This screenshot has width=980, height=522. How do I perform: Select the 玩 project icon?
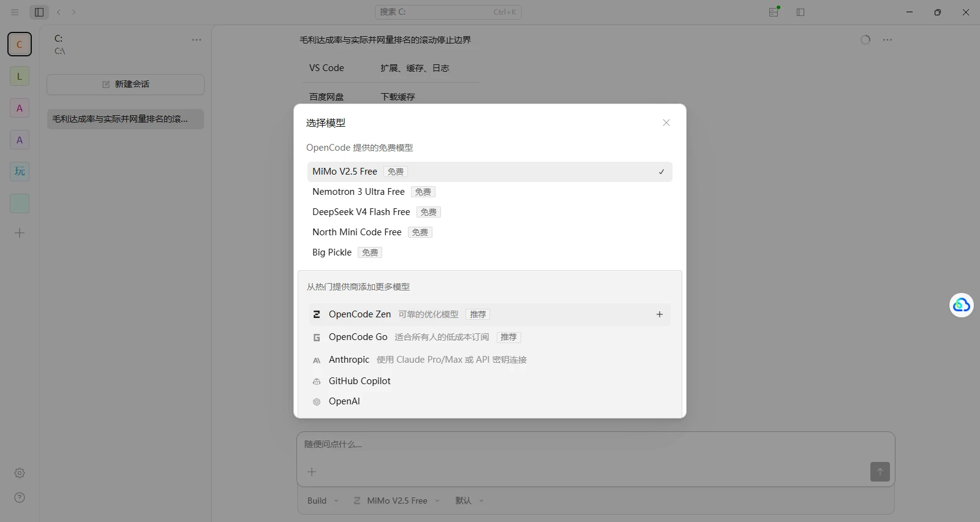(x=20, y=172)
